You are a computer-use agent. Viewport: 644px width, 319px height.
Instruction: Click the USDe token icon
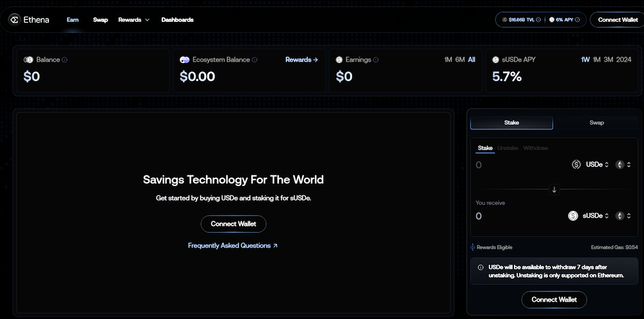click(x=576, y=165)
